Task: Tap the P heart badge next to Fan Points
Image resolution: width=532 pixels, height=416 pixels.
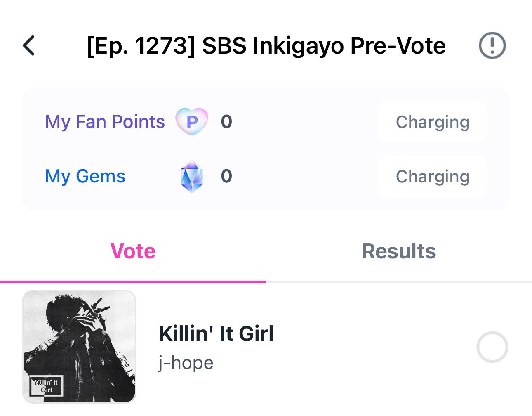Action: [192, 121]
